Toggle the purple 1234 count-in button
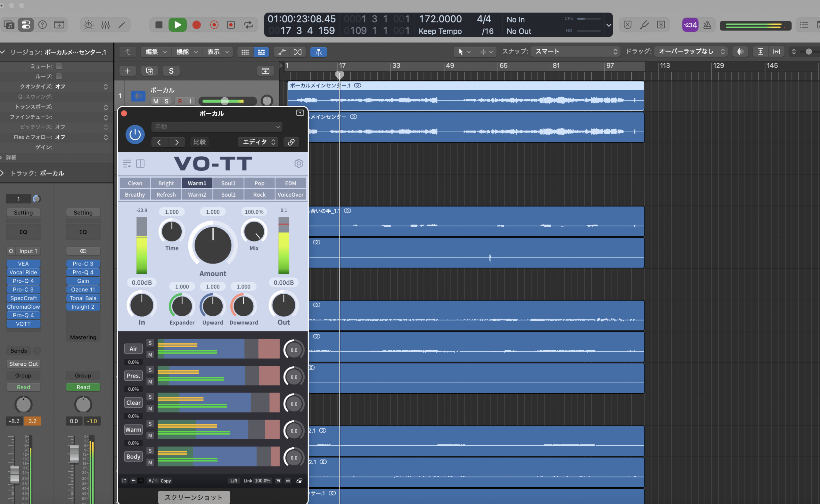 tap(690, 25)
